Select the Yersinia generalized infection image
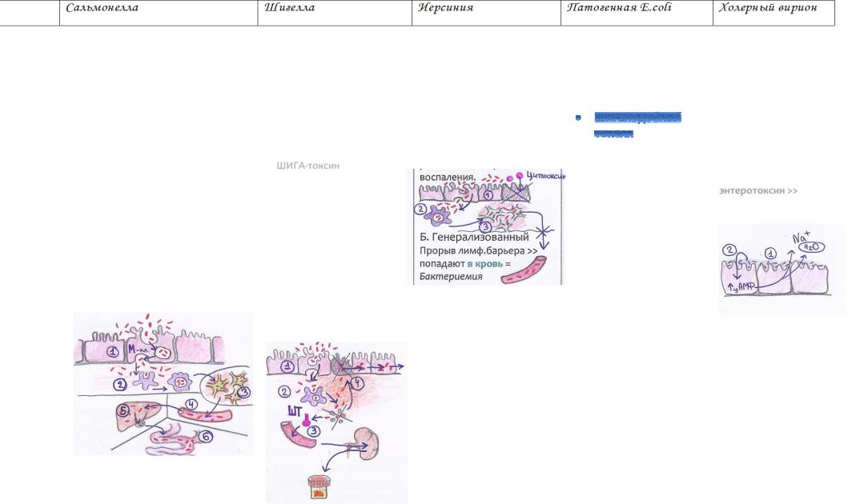The width and height of the screenshot is (848, 504). 485,227
